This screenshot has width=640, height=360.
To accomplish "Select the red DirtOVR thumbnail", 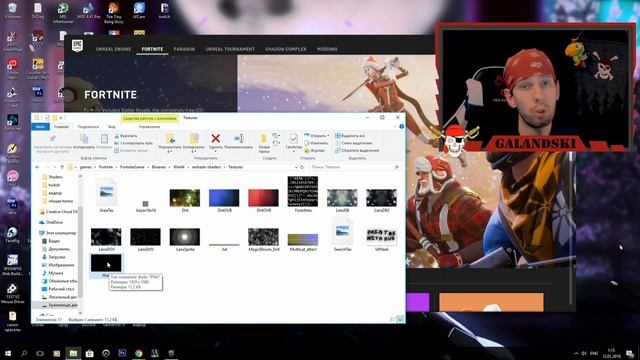I will [x=263, y=198].
